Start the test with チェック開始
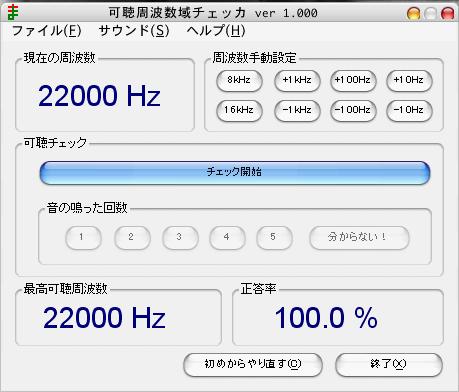This screenshot has height=392, width=459. click(235, 172)
